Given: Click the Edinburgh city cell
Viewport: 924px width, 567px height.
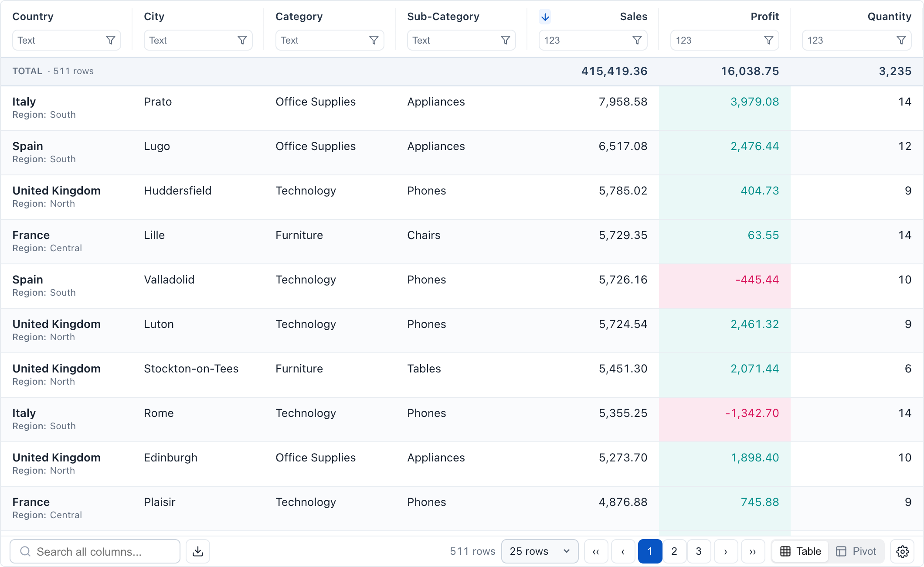Looking at the screenshot, I should click(x=170, y=458).
